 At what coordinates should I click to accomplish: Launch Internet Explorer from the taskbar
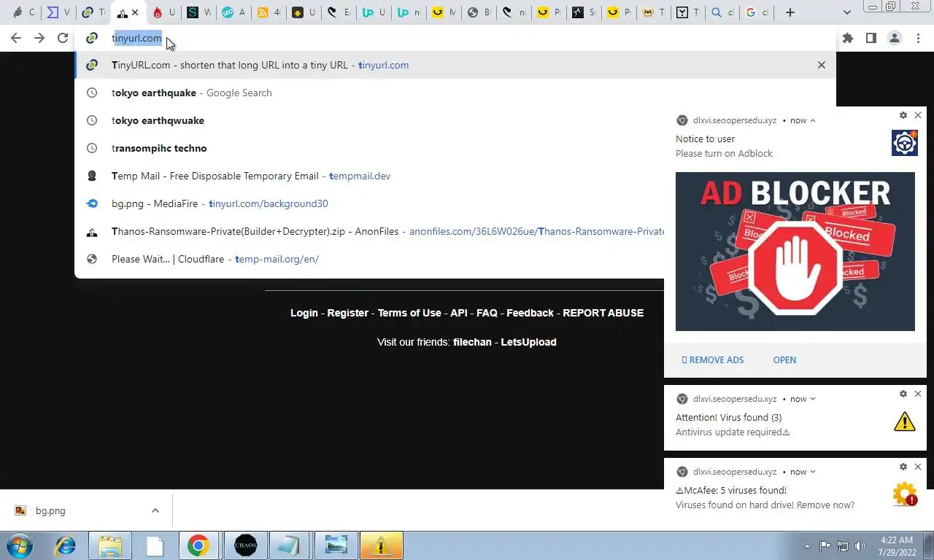coord(66,545)
